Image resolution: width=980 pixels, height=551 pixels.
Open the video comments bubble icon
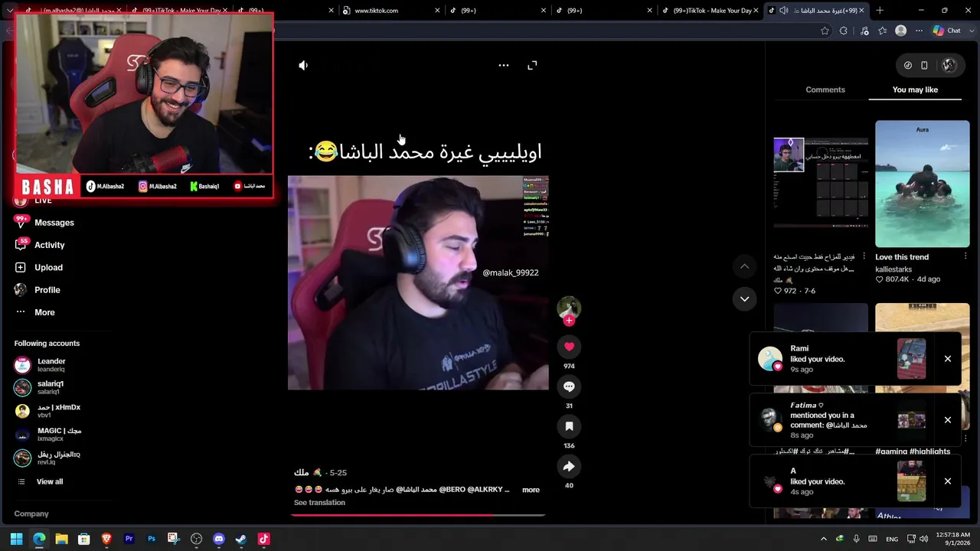[569, 386]
